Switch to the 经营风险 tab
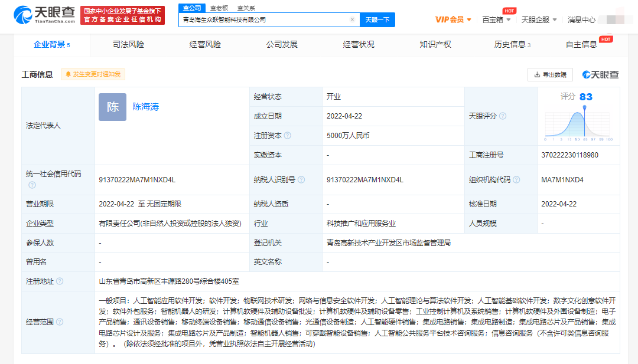 205,44
